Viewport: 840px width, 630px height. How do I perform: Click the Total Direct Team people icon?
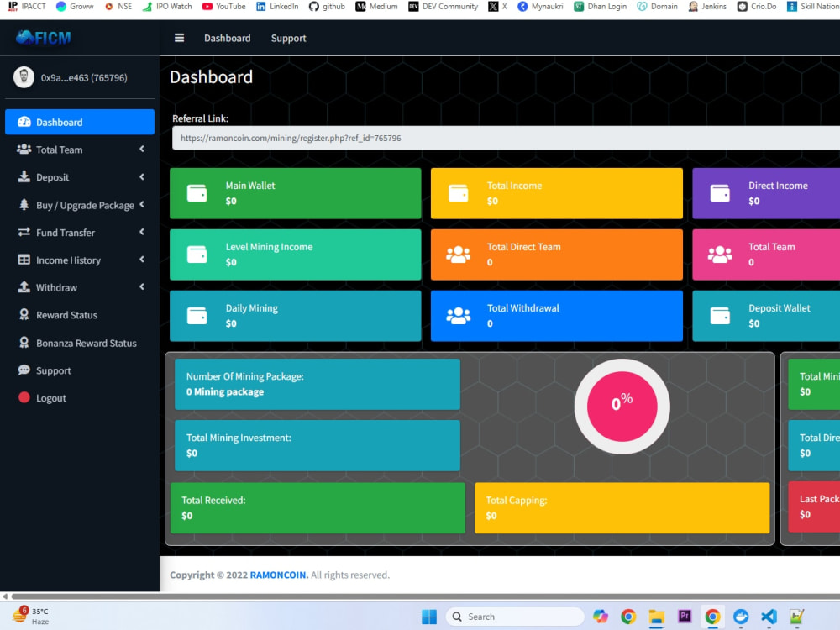coord(458,254)
